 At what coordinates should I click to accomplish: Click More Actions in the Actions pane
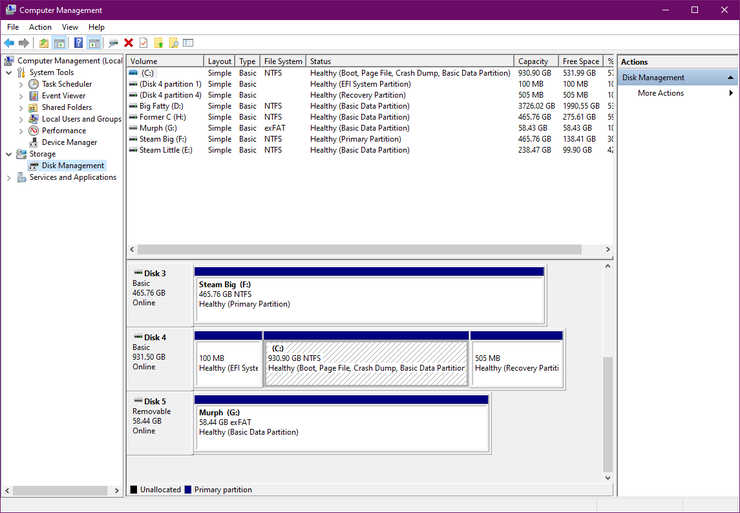[x=661, y=93]
